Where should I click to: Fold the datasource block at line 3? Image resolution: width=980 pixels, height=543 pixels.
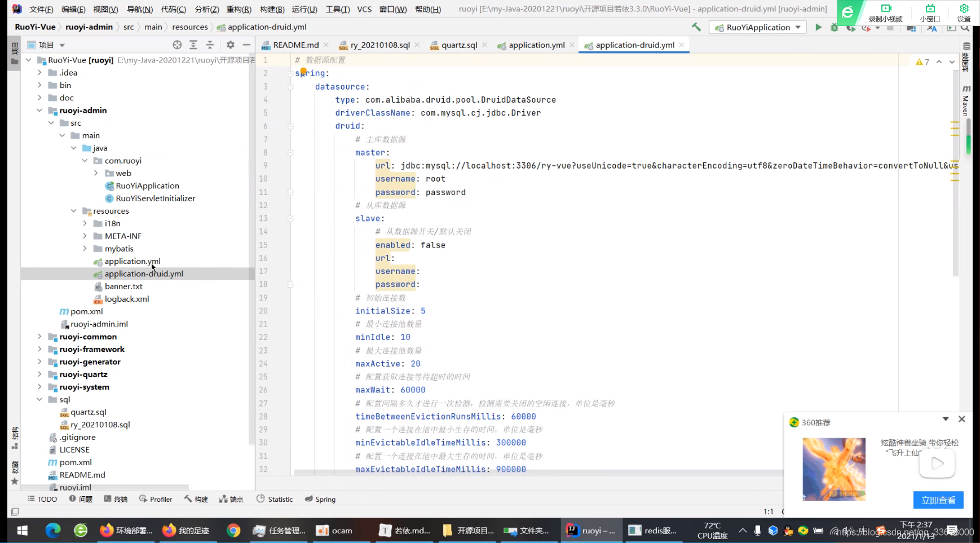(x=290, y=87)
